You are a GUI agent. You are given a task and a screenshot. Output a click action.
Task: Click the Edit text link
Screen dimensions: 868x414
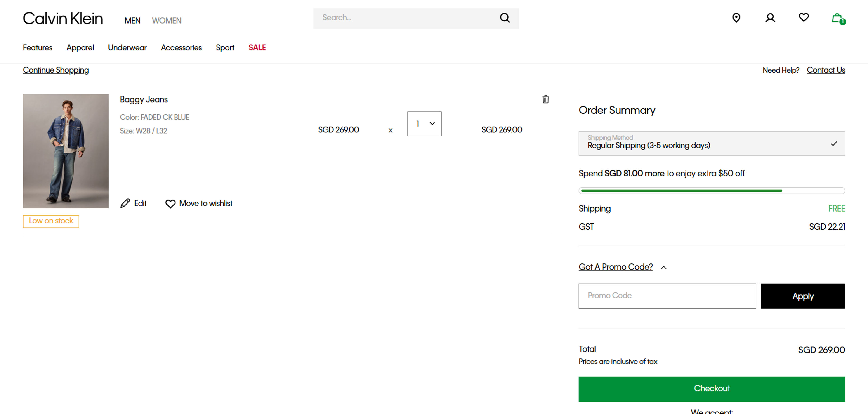click(x=141, y=203)
